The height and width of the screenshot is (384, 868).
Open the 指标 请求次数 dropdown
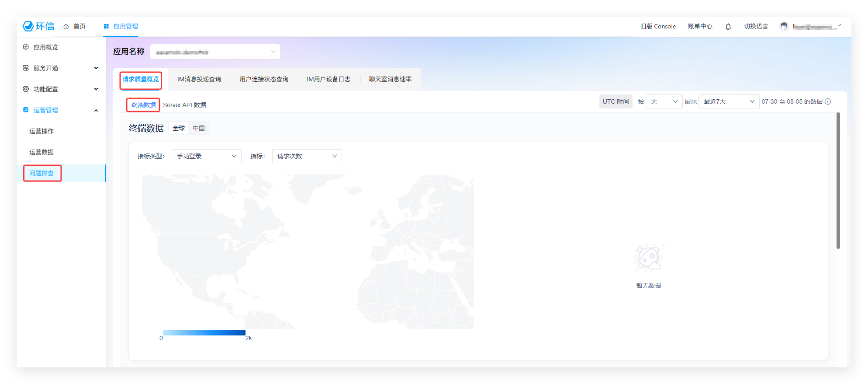pos(307,156)
